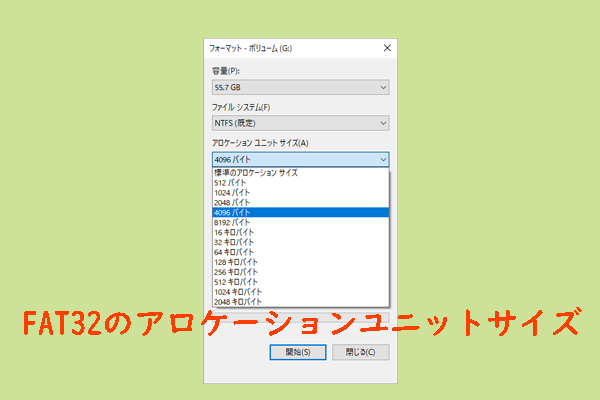The width and height of the screenshot is (600, 400).
Task: Click the 閉じる(C) close button
Action: 359,352
